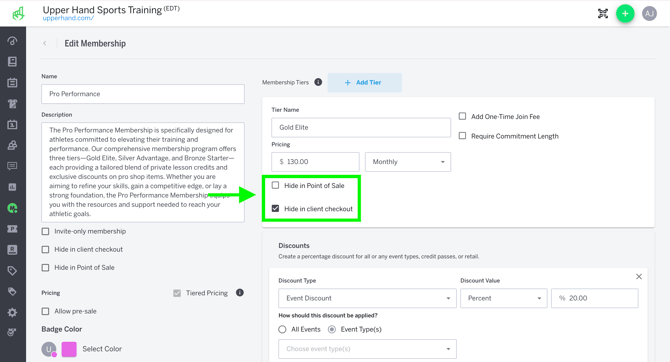Open the jersey/teams icon in sidebar

coord(12,103)
